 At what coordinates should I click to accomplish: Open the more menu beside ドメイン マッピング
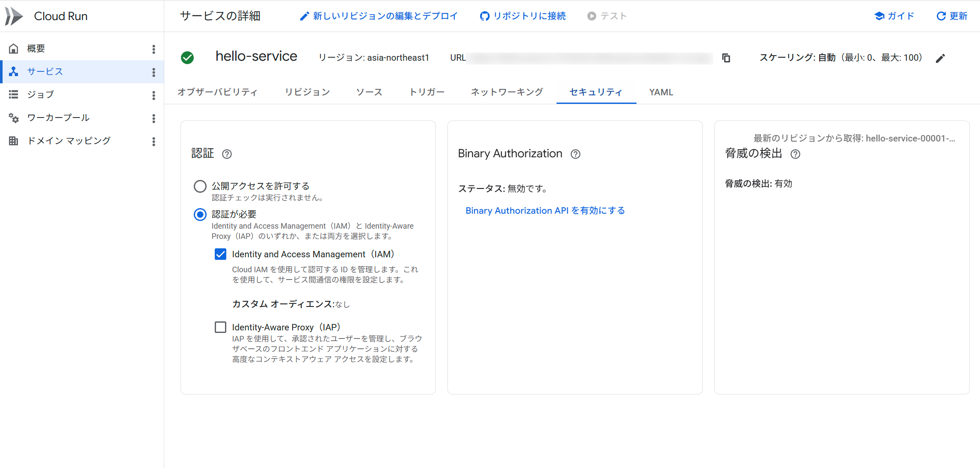154,141
